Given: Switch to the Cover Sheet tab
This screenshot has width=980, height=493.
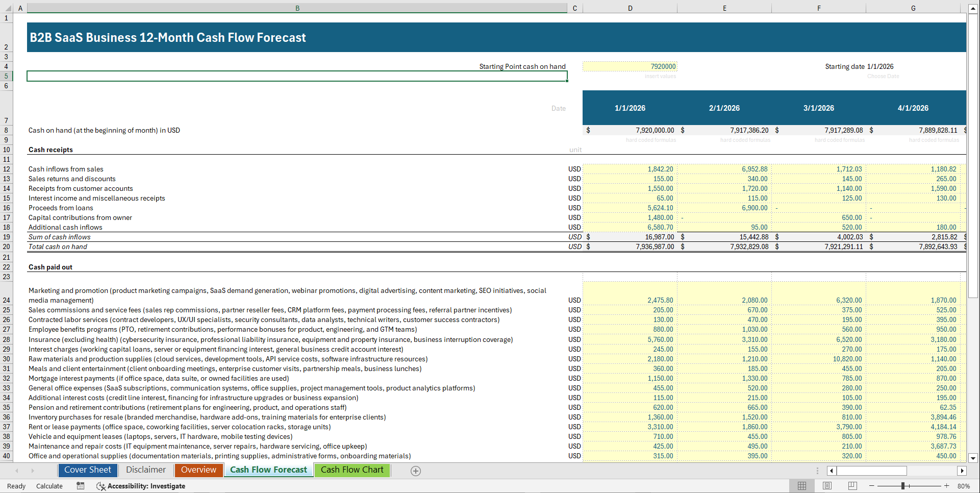Looking at the screenshot, I should pos(87,470).
